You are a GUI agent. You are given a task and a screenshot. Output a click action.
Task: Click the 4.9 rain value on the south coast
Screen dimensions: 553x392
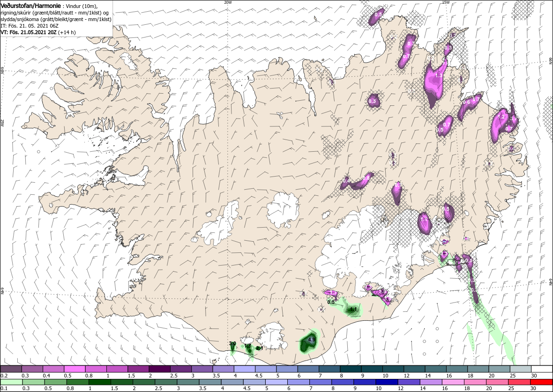tap(312, 340)
